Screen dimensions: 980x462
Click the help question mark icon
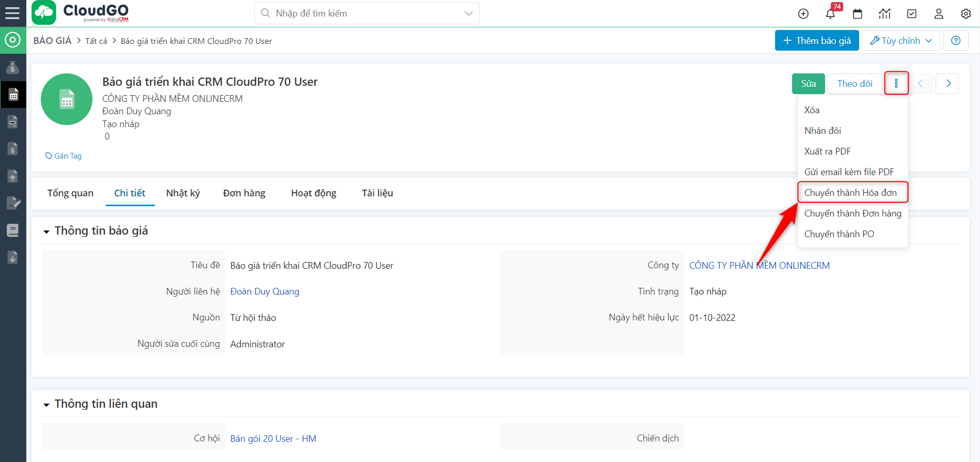(956, 40)
